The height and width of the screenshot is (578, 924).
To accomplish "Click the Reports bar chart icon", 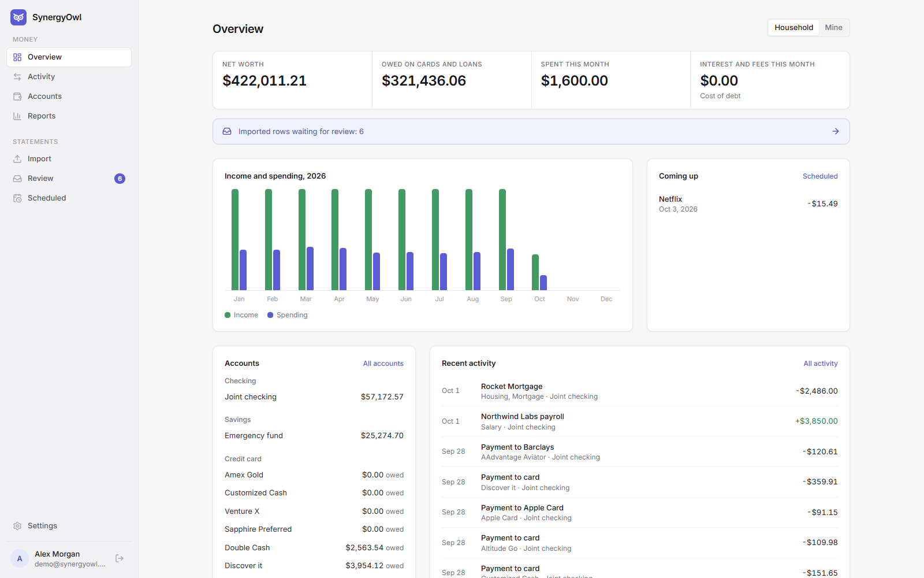I will coord(17,116).
